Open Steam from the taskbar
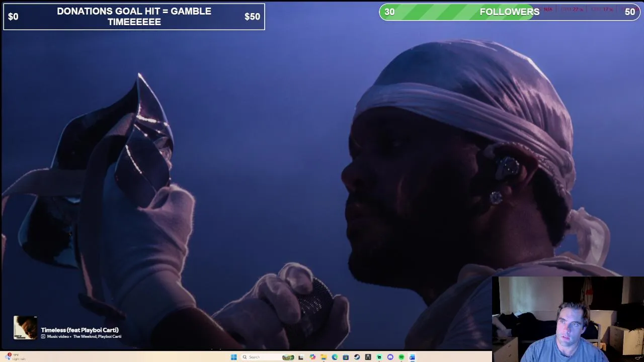This screenshot has height=362, width=644. coord(357,357)
